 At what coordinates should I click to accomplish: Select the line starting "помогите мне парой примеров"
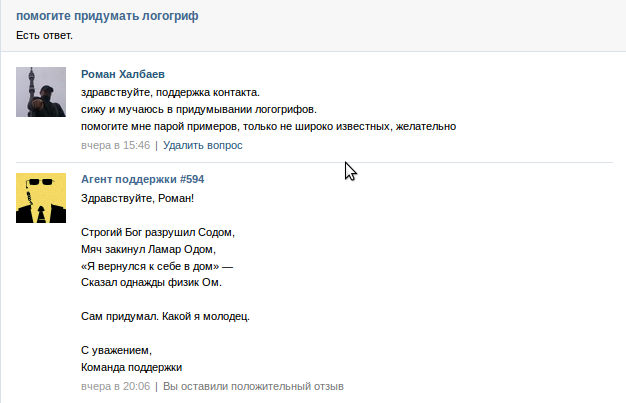[268, 127]
